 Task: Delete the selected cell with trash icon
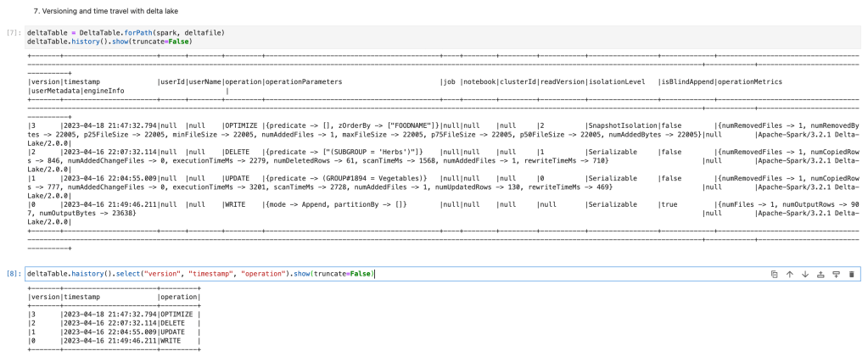(851, 275)
